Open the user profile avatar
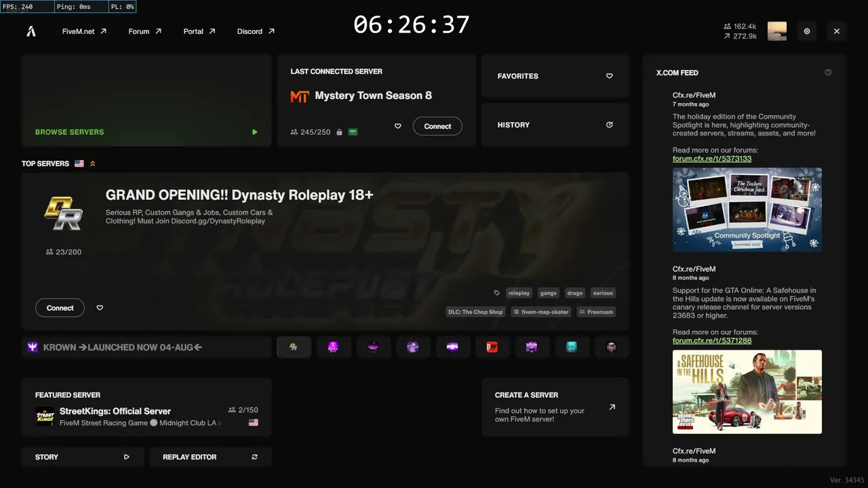 click(777, 31)
